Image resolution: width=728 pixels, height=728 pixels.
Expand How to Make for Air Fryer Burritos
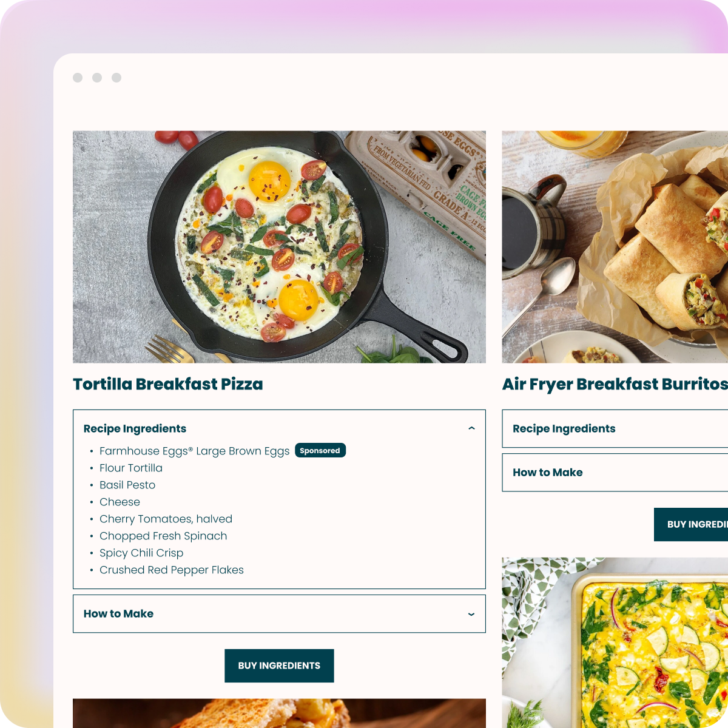[615, 473]
